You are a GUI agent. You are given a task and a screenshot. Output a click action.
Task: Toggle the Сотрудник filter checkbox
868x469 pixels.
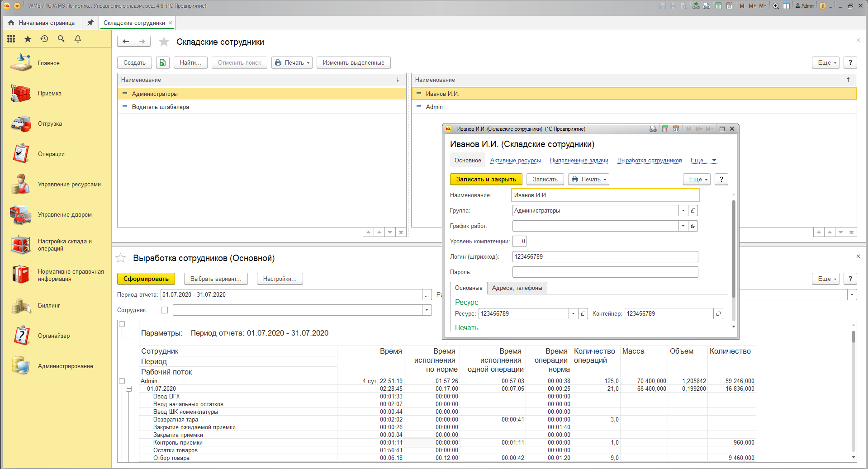164,310
